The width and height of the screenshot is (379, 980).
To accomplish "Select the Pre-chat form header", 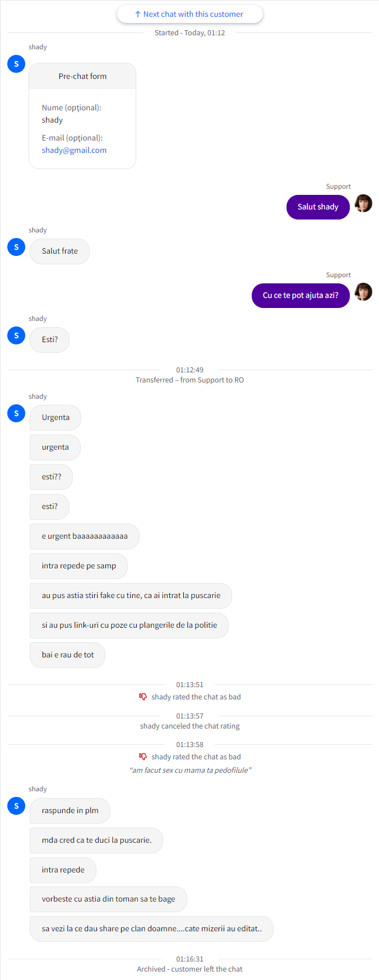I will 82,76.
